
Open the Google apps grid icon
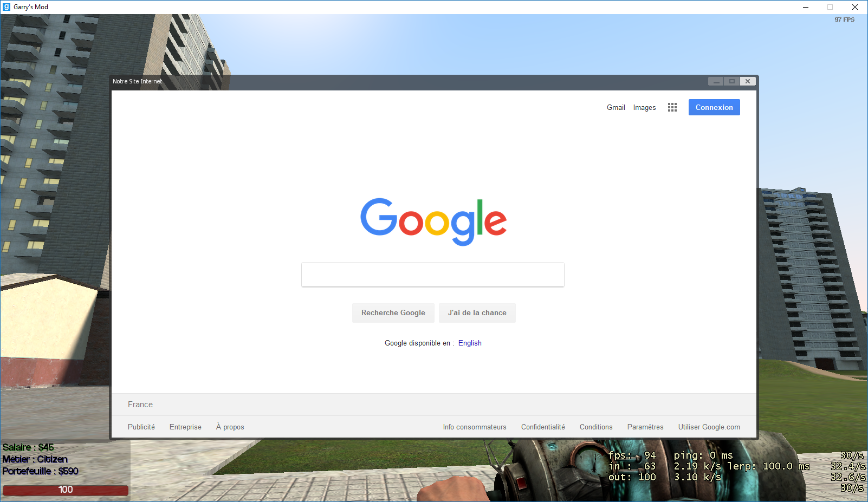[x=672, y=107]
